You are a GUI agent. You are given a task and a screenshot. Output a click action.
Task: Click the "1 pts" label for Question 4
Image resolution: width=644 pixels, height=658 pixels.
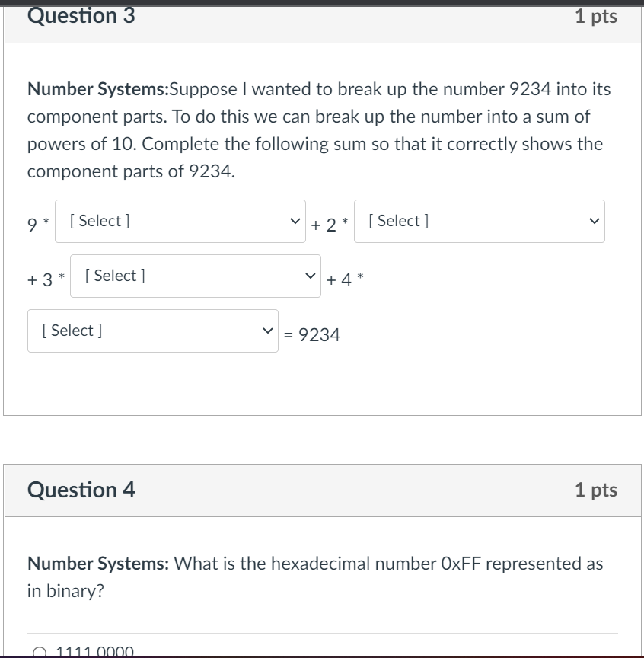(x=596, y=490)
